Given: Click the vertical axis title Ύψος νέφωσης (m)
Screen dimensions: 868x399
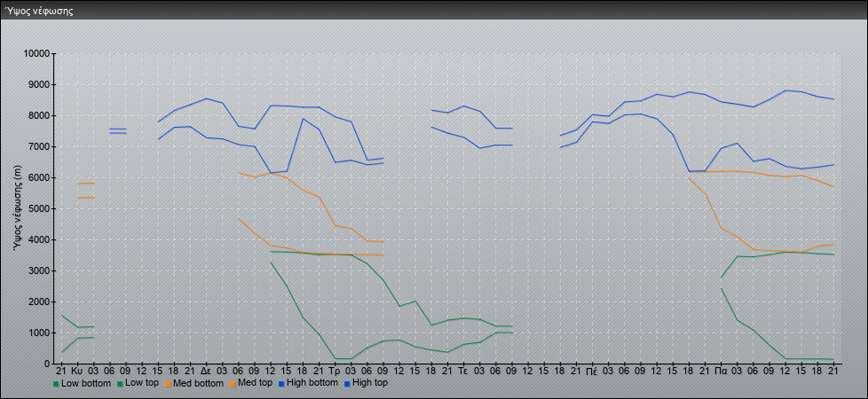Looking at the screenshot, I should tap(20, 208).
